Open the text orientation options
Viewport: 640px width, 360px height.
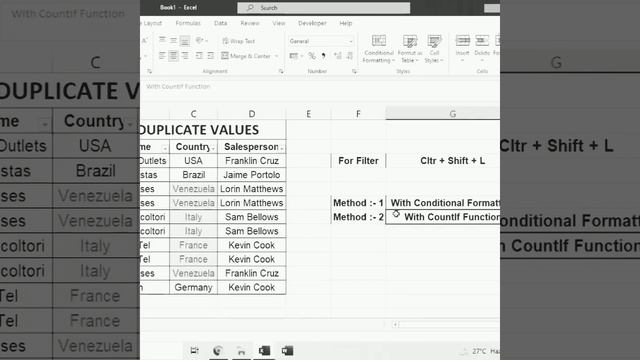[201, 40]
